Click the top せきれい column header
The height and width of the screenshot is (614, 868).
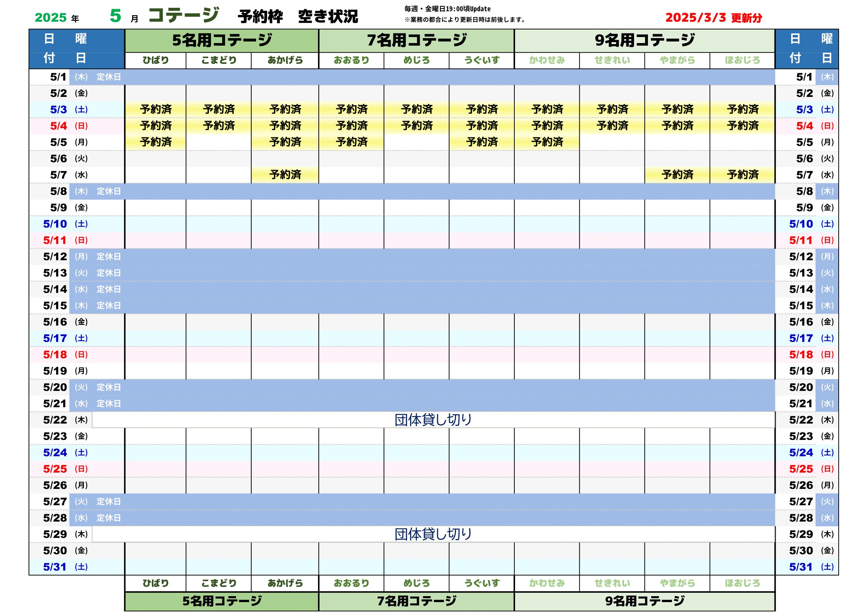coord(612,61)
